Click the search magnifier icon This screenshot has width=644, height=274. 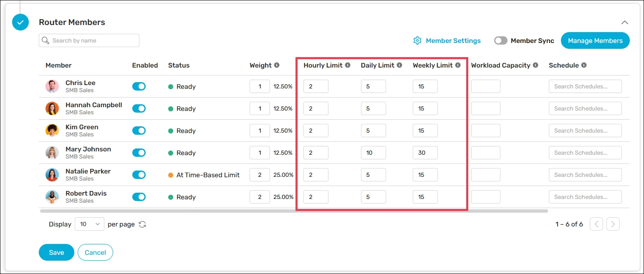click(x=46, y=40)
